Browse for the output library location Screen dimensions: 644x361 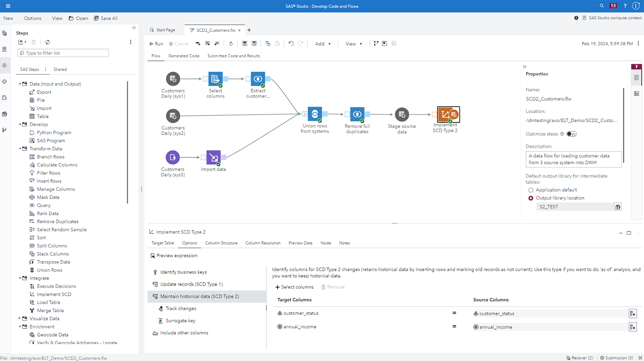pyautogui.click(x=618, y=207)
